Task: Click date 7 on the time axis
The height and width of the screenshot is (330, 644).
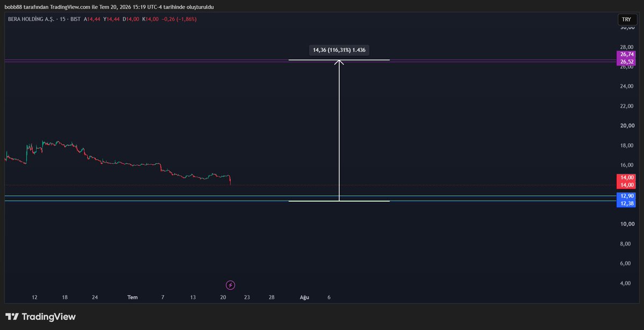Action: click(x=163, y=297)
